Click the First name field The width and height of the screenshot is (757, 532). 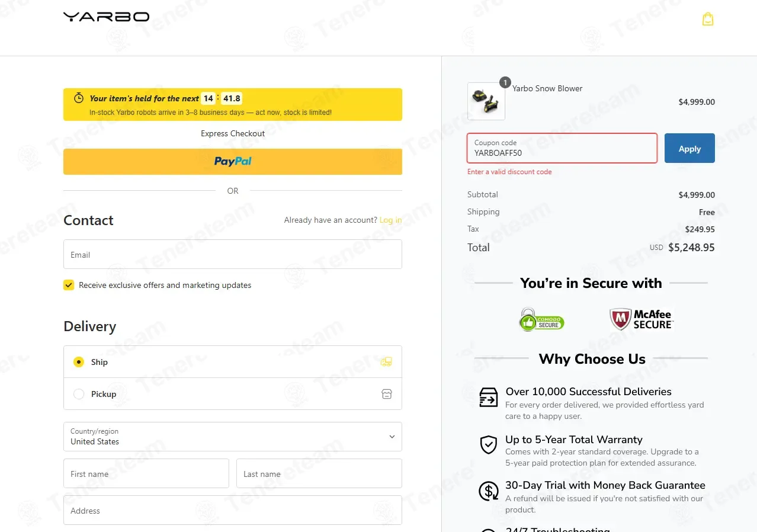pyautogui.click(x=146, y=473)
